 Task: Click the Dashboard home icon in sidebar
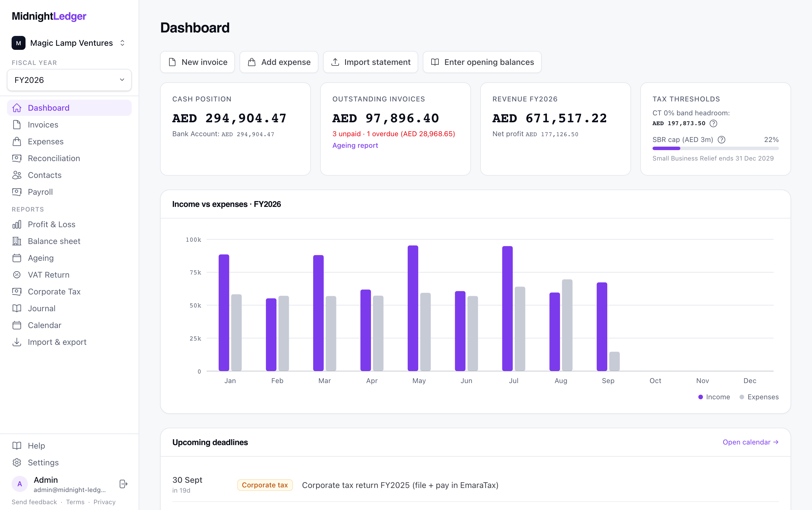[17, 108]
